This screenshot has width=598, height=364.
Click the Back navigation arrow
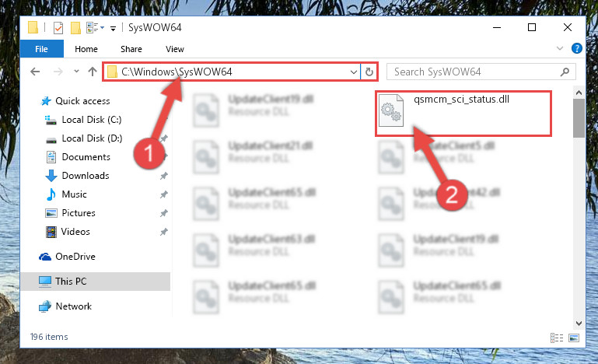(x=35, y=72)
